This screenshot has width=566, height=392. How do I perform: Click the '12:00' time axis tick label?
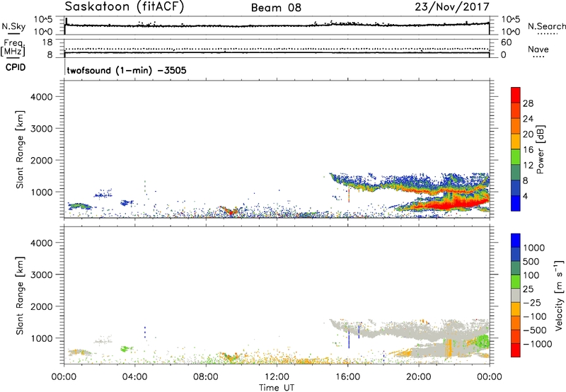(x=277, y=377)
